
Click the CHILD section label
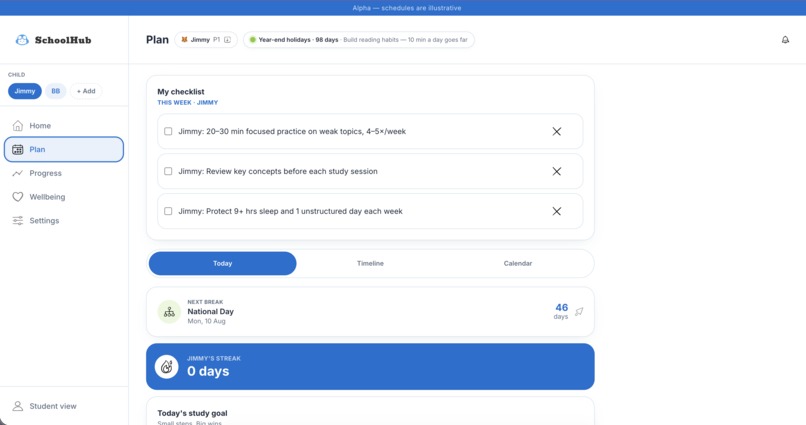[16, 75]
